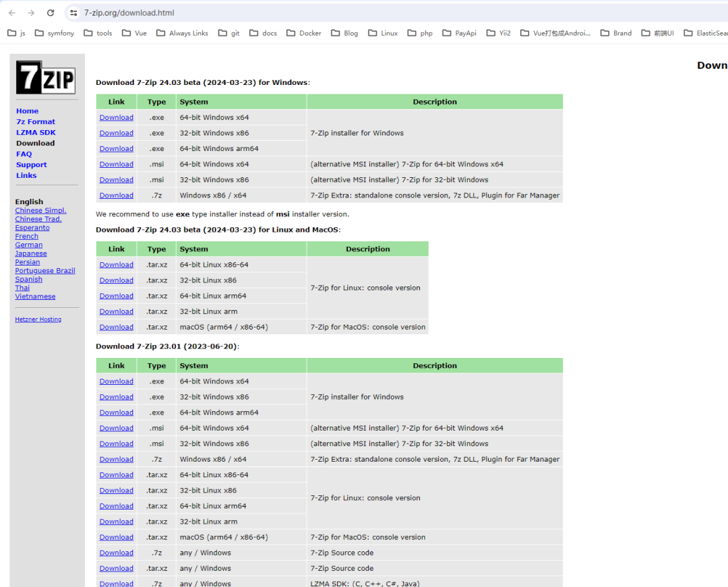Open the PayApi bookmarks folder
Screen dimensions: 728x587
click(459, 33)
